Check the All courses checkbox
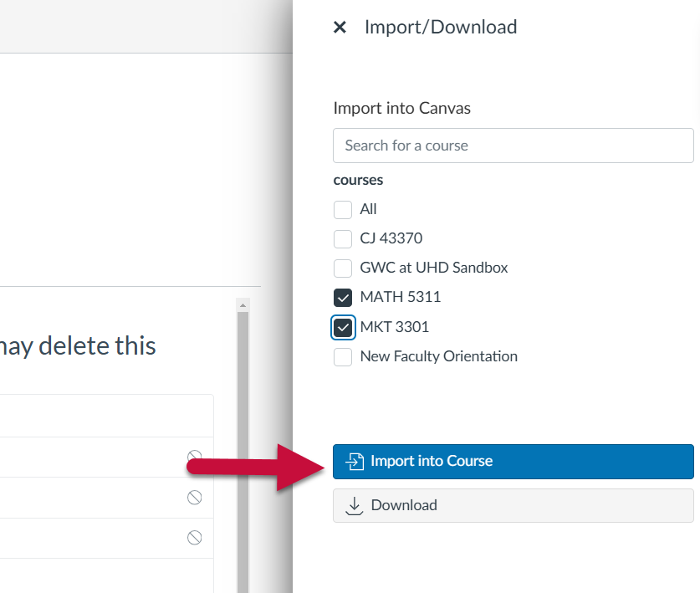 click(x=343, y=209)
